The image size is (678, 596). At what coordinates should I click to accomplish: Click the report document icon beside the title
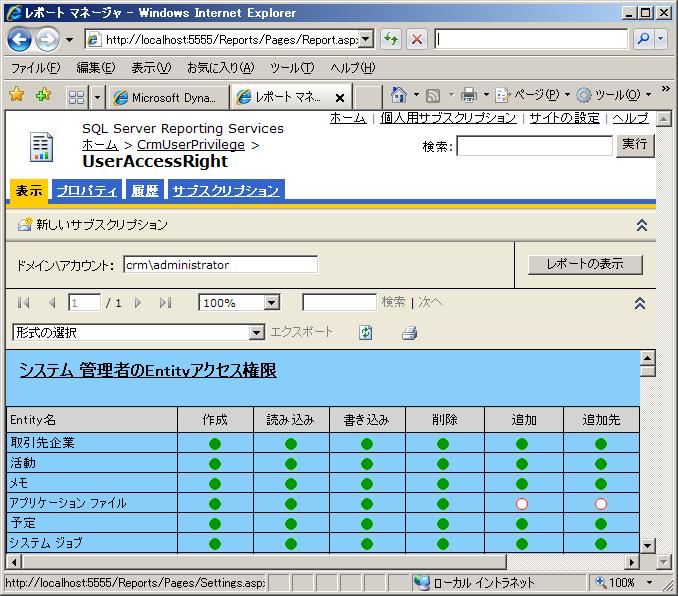42,147
